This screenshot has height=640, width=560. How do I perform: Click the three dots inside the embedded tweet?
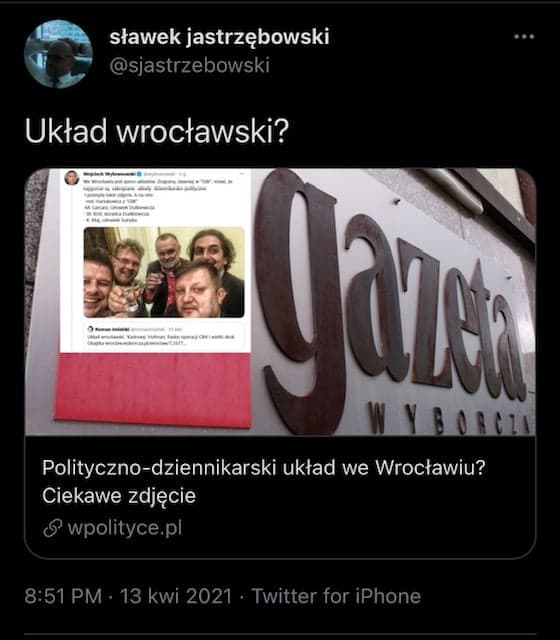click(x=241, y=174)
